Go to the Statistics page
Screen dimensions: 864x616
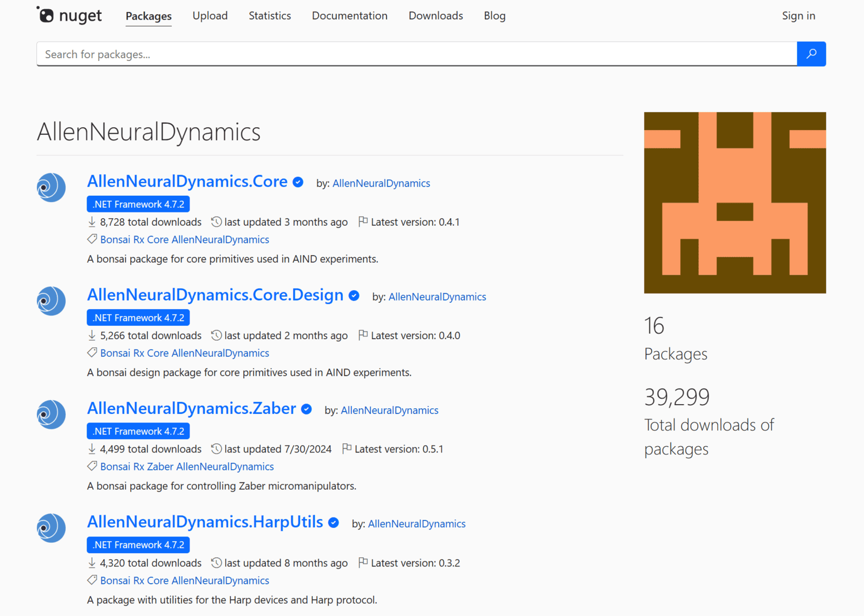pyautogui.click(x=270, y=16)
